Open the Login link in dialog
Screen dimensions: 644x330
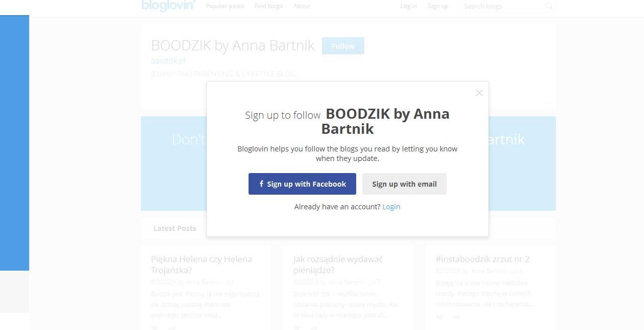pos(391,207)
